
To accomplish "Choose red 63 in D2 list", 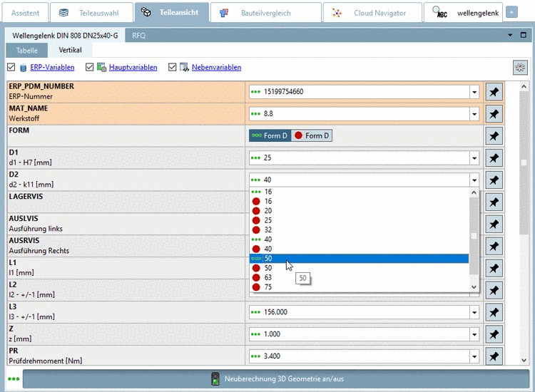I will (359, 277).
